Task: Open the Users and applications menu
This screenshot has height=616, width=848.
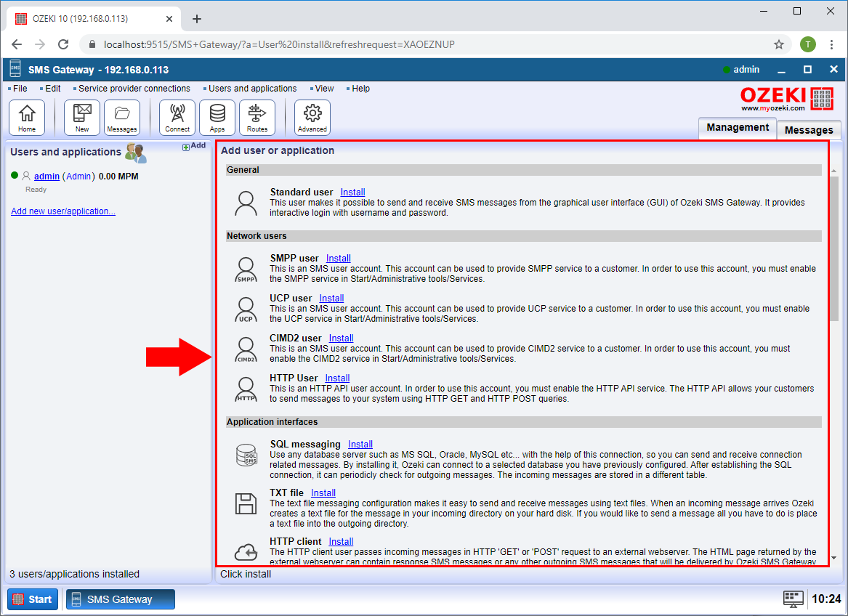Action: (x=253, y=89)
